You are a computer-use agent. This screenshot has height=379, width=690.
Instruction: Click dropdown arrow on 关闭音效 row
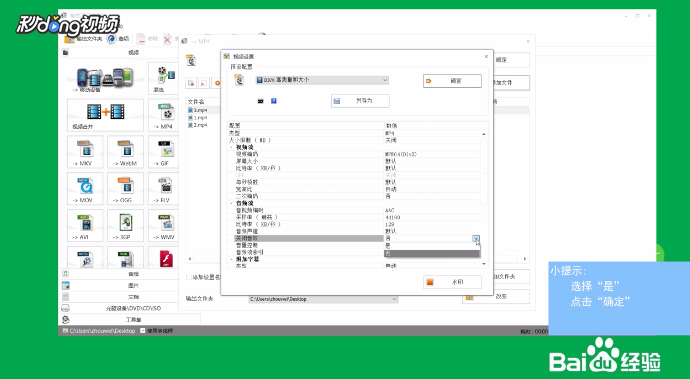[x=476, y=239]
